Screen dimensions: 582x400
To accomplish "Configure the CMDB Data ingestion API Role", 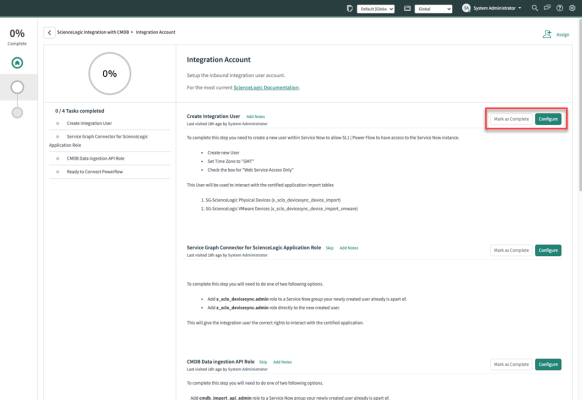I will (x=548, y=364).
